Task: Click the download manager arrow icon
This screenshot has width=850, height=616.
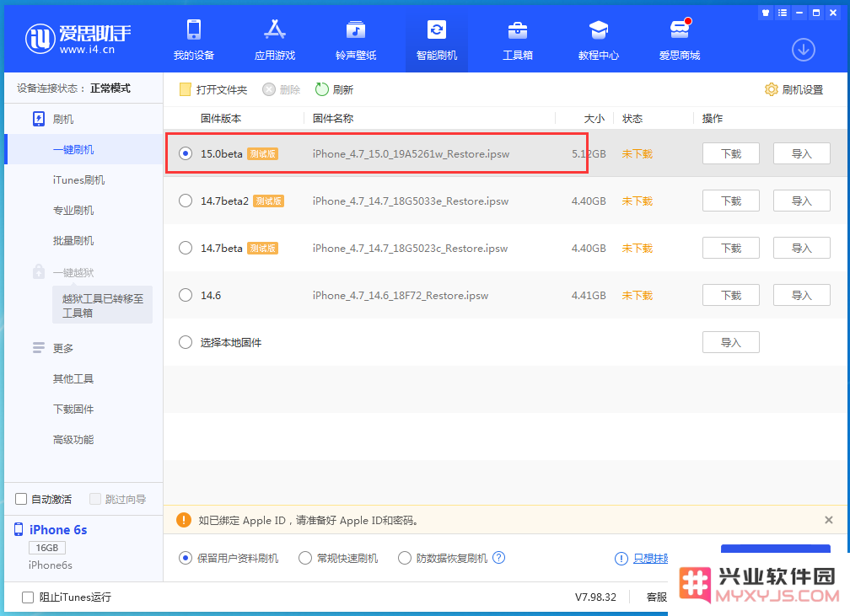Action: coord(804,50)
